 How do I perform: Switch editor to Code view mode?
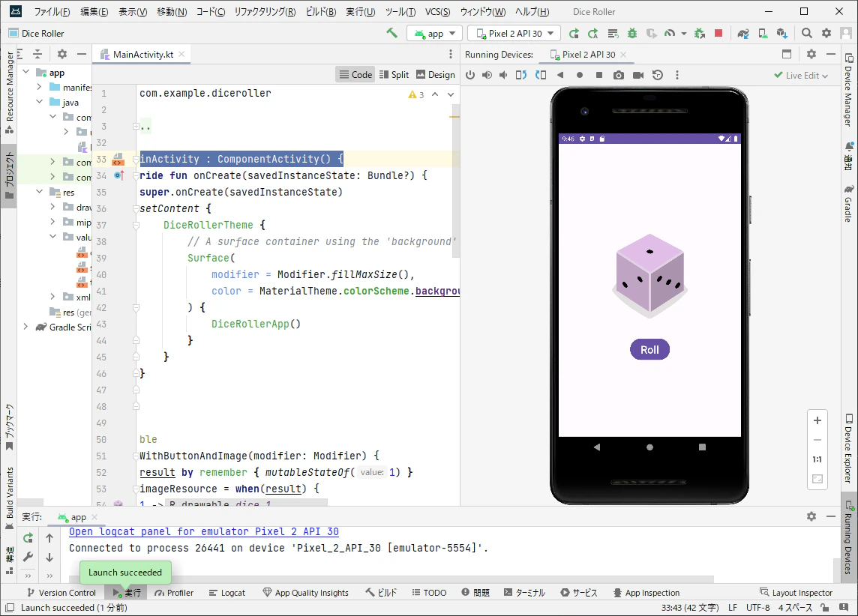pyautogui.click(x=355, y=74)
